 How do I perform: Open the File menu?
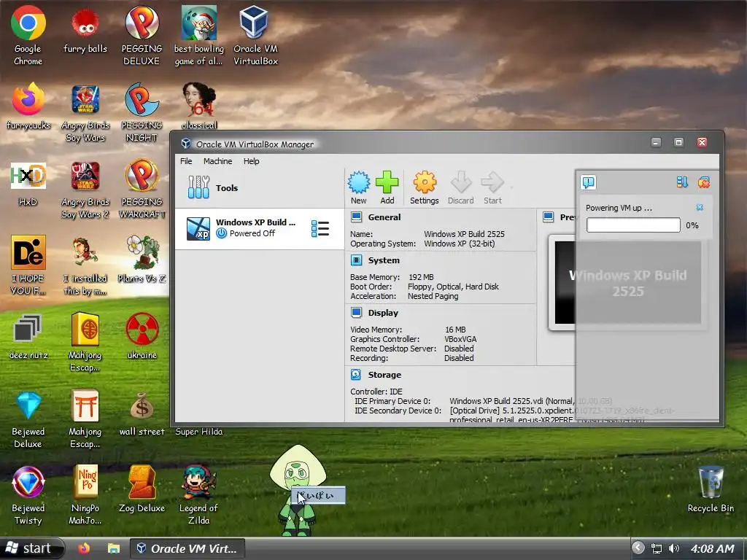pos(186,161)
